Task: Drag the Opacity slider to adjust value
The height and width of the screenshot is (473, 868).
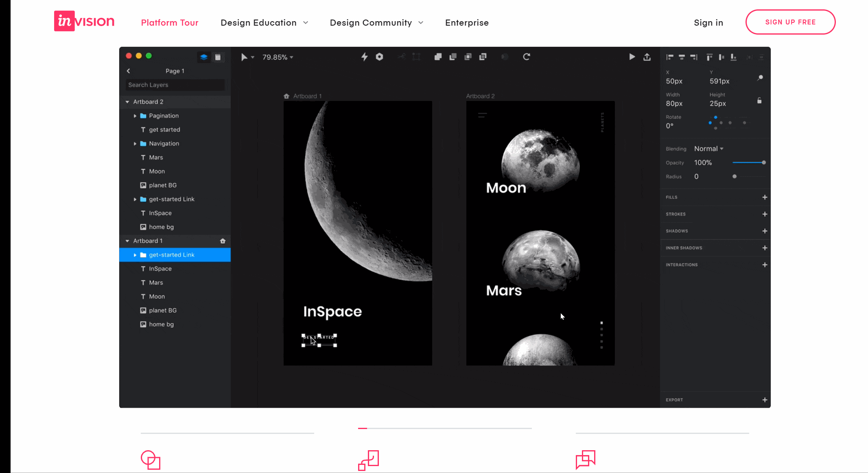Action: click(764, 162)
